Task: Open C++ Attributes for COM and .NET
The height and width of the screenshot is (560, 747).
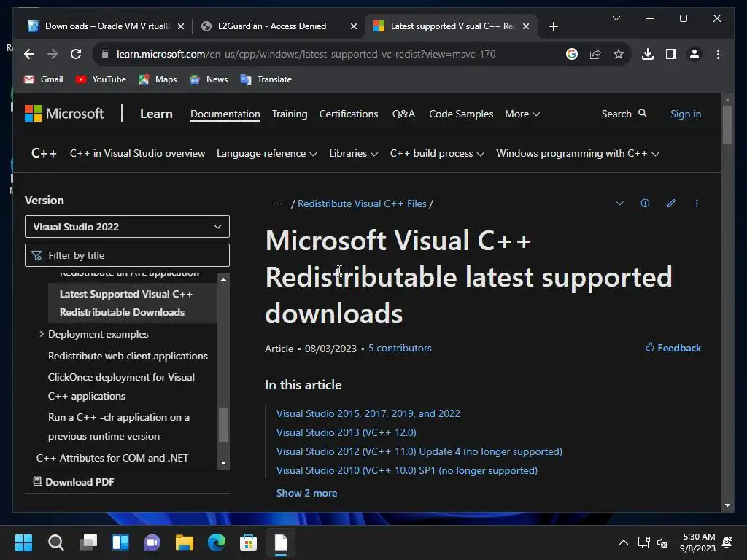Action: pyautogui.click(x=112, y=458)
